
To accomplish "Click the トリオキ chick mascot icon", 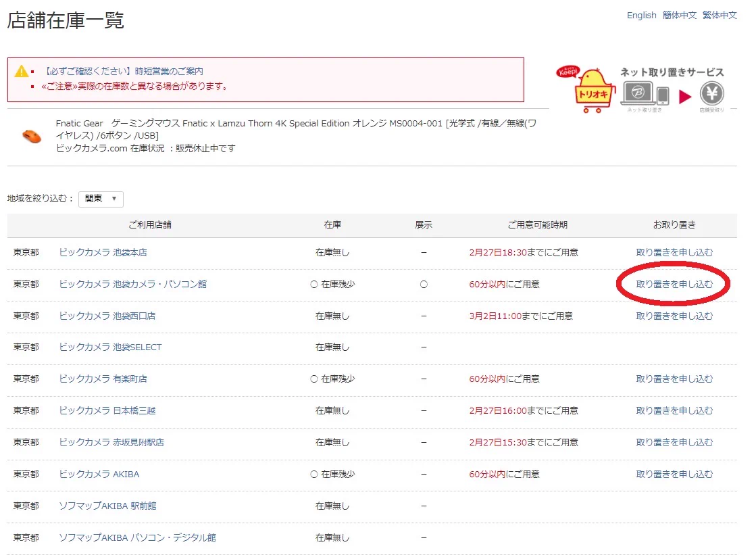I will click(x=593, y=90).
